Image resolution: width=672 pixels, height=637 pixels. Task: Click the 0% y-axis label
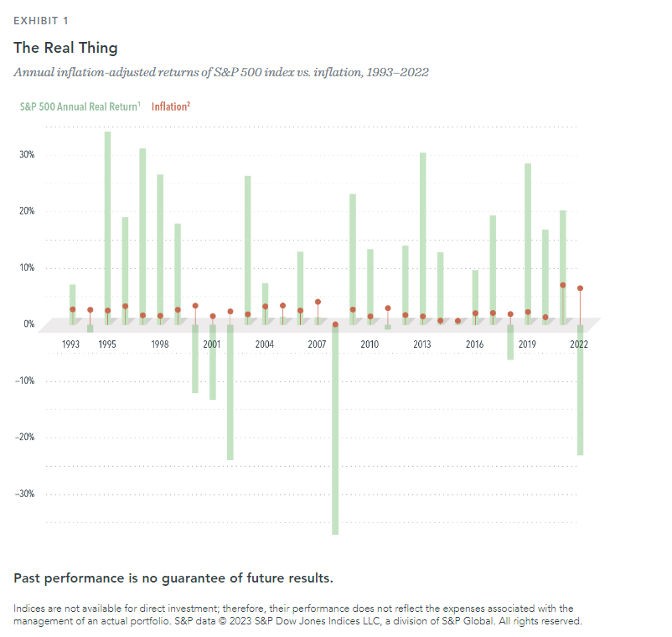tap(27, 324)
